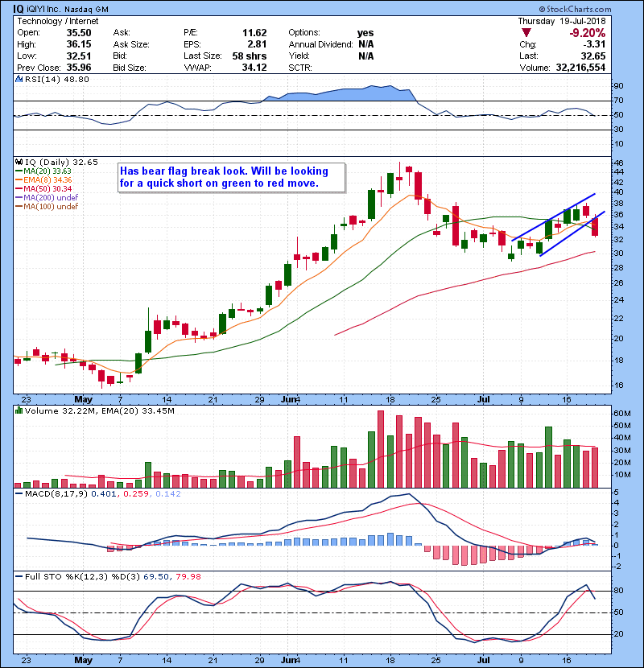Screen dimensions: 644x668
Task: Click the P/E value 11.62
Action: [x=254, y=33]
